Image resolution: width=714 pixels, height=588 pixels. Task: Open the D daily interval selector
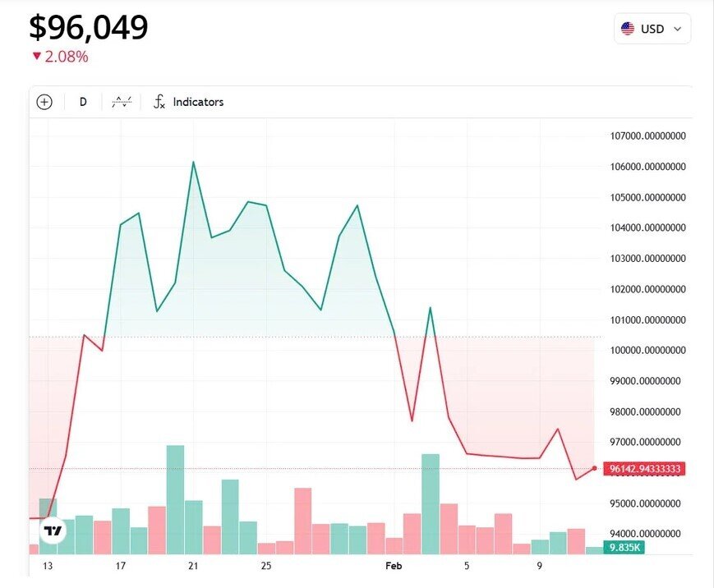pos(83,102)
